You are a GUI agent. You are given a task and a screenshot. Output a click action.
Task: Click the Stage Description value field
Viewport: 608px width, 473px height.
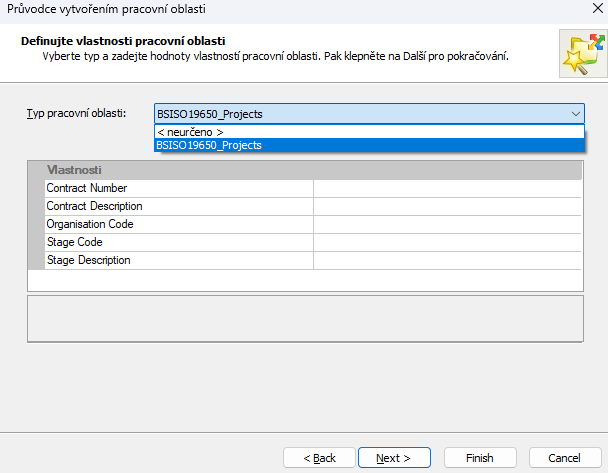click(x=447, y=260)
